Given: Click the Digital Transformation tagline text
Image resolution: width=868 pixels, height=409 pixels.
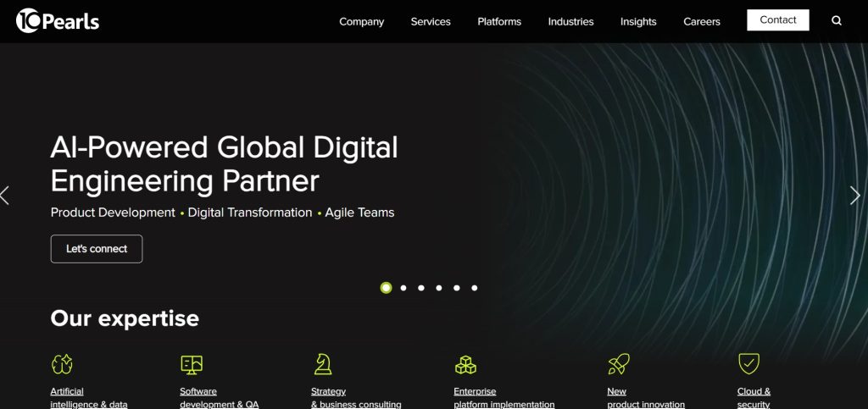Looking at the screenshot, I should pyautogui.click(x=250, y=213).
